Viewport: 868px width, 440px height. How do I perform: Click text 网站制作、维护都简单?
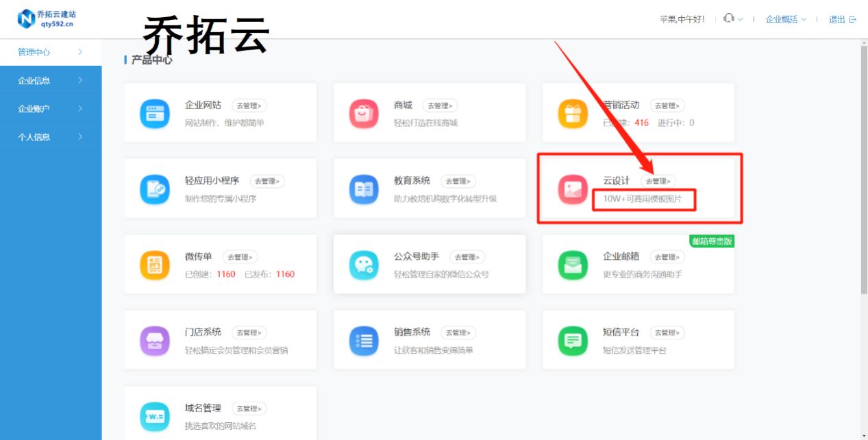pyautogui.click(x=224, y=123)
